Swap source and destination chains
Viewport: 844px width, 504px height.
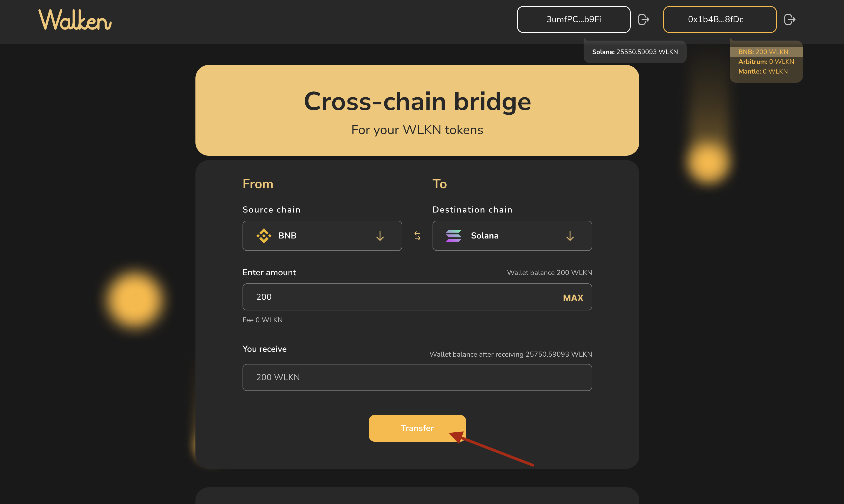pyautogui.click(x=417, y=236)
